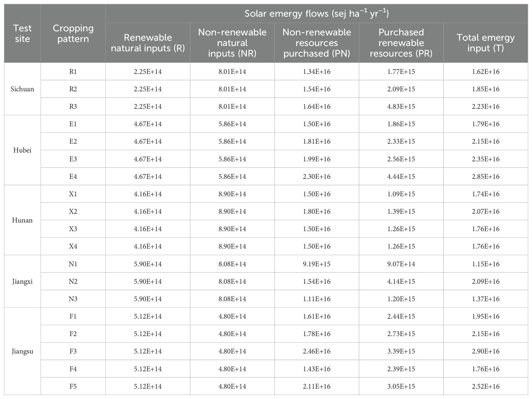Screen dimensions: 532x399
Task: Select value 4.14E+15 in row N2
Action: [x=401, y=281]
